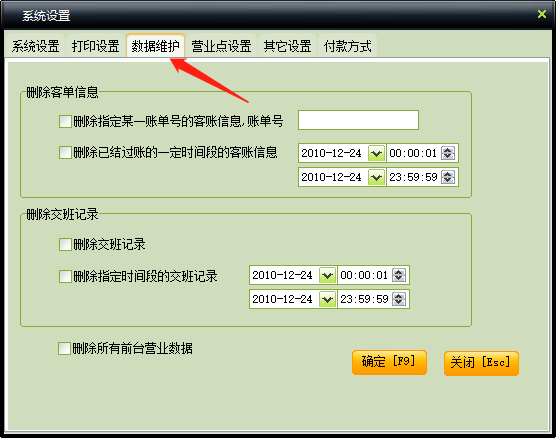Go to the 其它设置 tab
556x438 pixels.
(x=287, y=46)
